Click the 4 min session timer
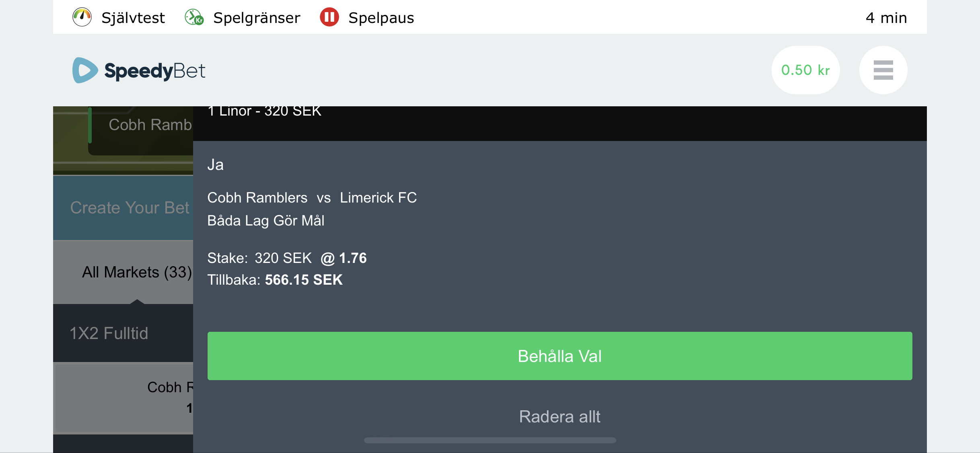Screen dimensions: 980x453 click(x=886, y=18)
